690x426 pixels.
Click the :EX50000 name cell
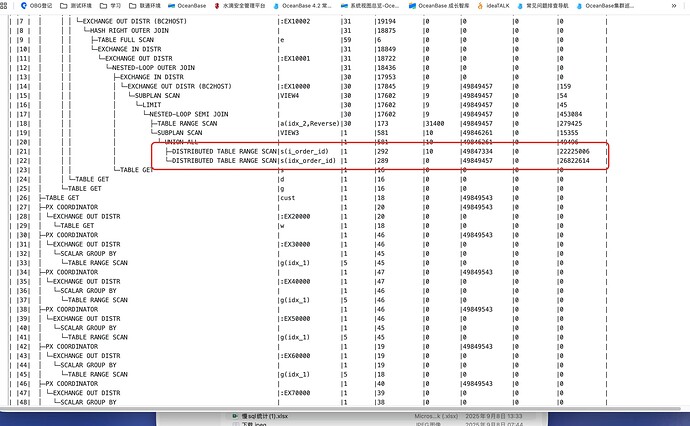pyautogui.click(x=295, y=319)
